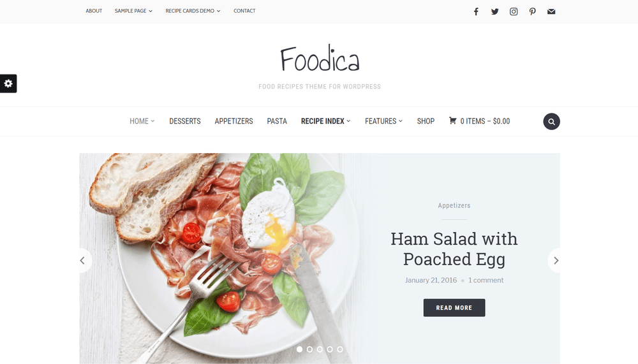Open the Instagram social icon

click(x=514, y=11)
